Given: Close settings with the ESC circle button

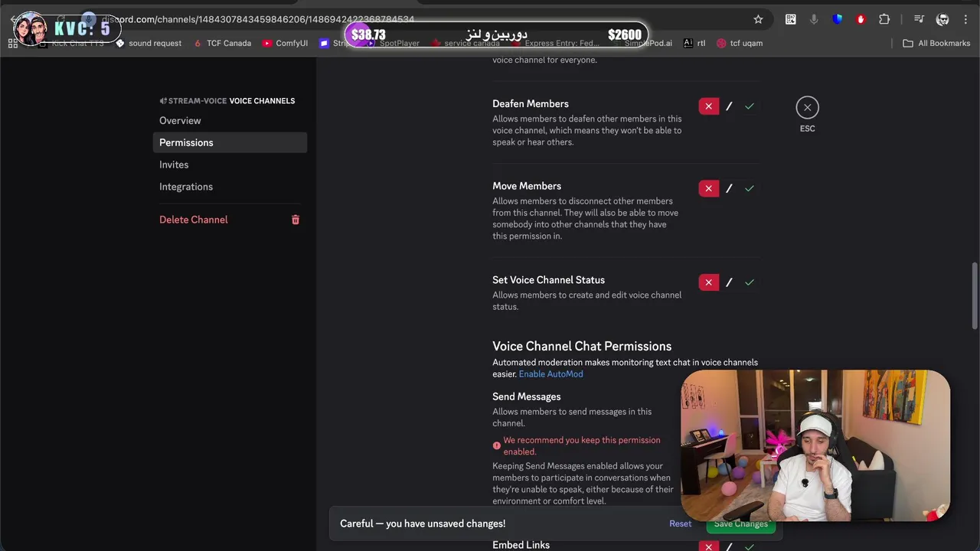Looking at the screenshot, I should coord(807,108).
